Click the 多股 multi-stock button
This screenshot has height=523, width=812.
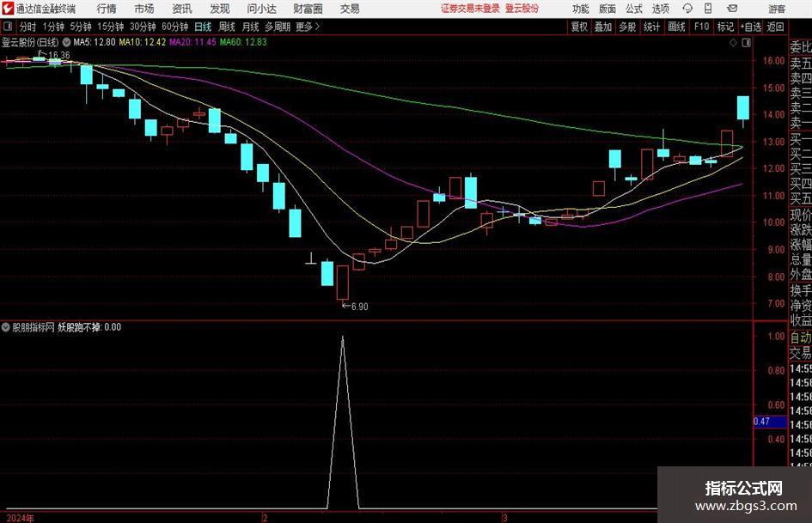click(627, 27)
